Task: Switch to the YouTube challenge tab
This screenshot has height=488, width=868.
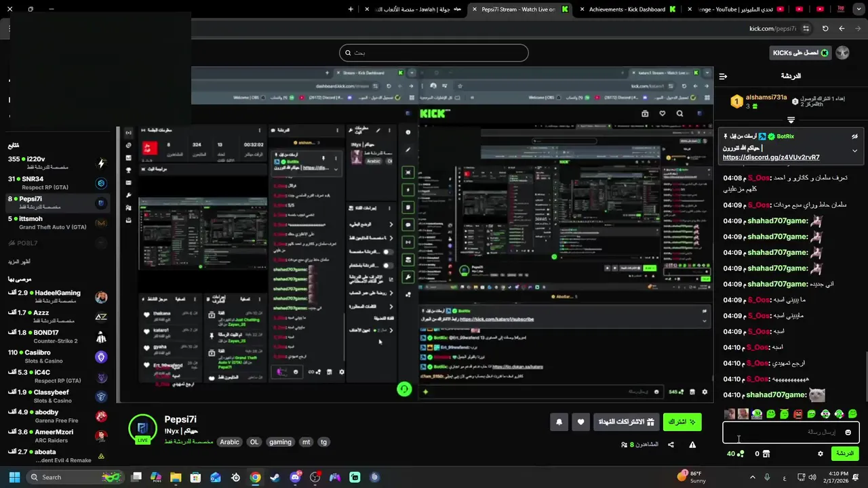Action: coord(736,9)
